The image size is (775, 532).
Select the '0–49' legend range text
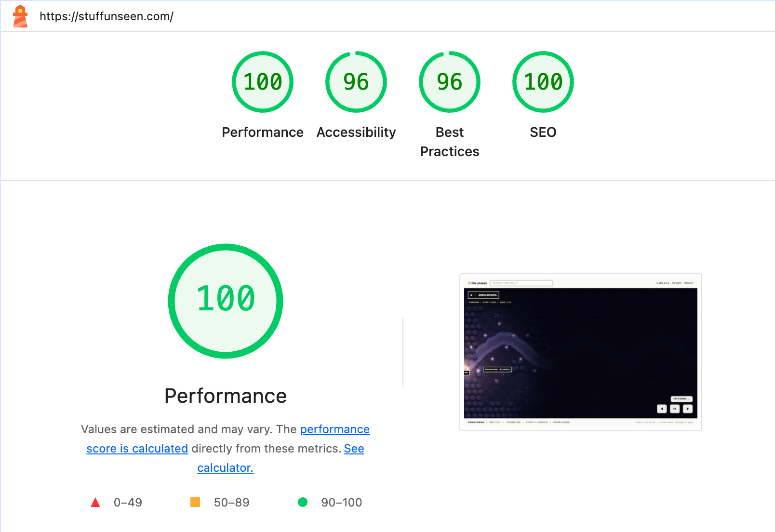(x=128, y=503)
